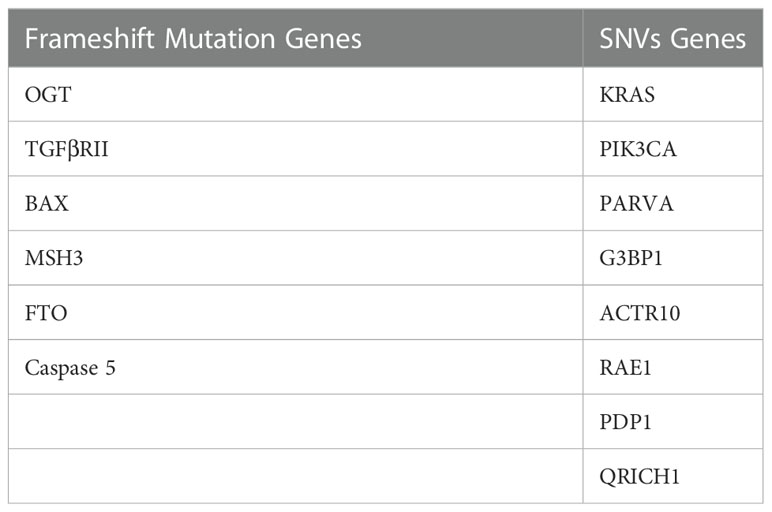Select the MSH3 cell
Screen dimensions: 772x512
(295, 258)
